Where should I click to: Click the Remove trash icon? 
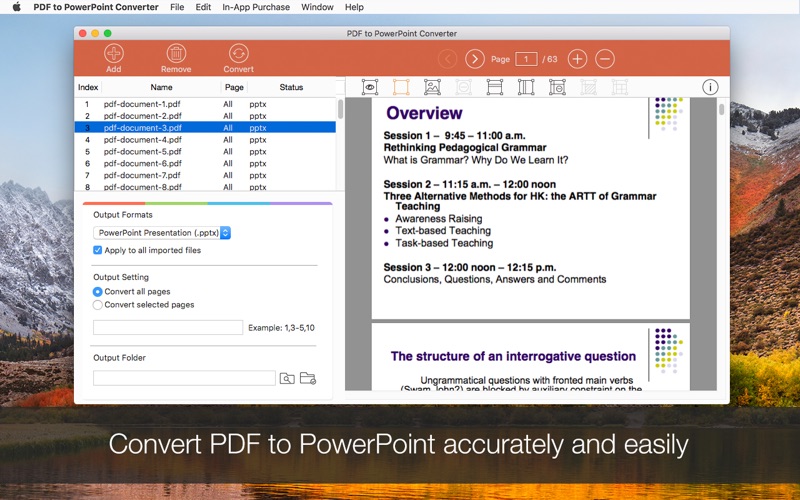[176, 54]
